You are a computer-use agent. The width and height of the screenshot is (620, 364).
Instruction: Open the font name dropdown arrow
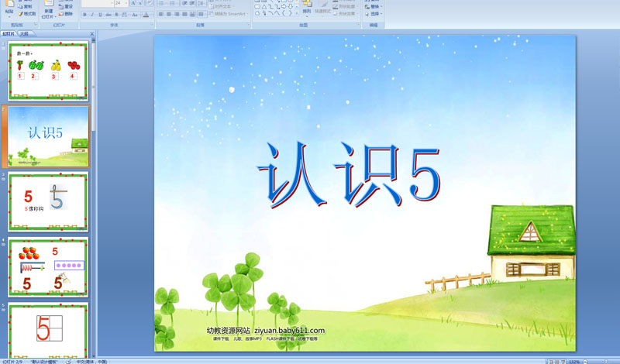[x=112, y=3]
